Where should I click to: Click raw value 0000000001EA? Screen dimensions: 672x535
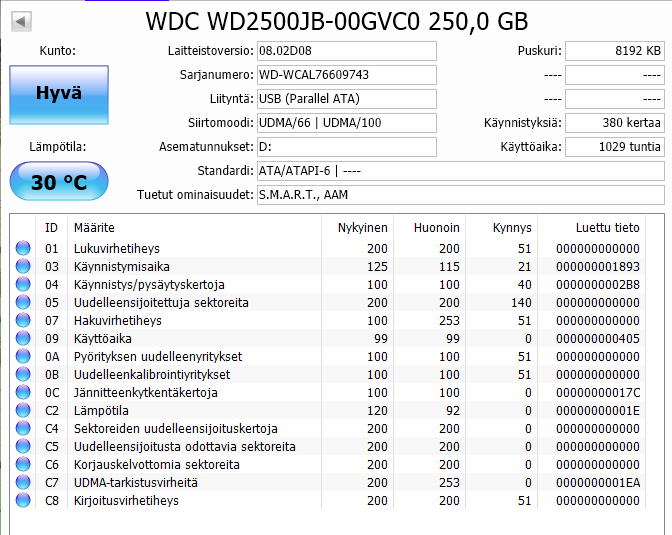pyautogui.click(x=598, y=483)
